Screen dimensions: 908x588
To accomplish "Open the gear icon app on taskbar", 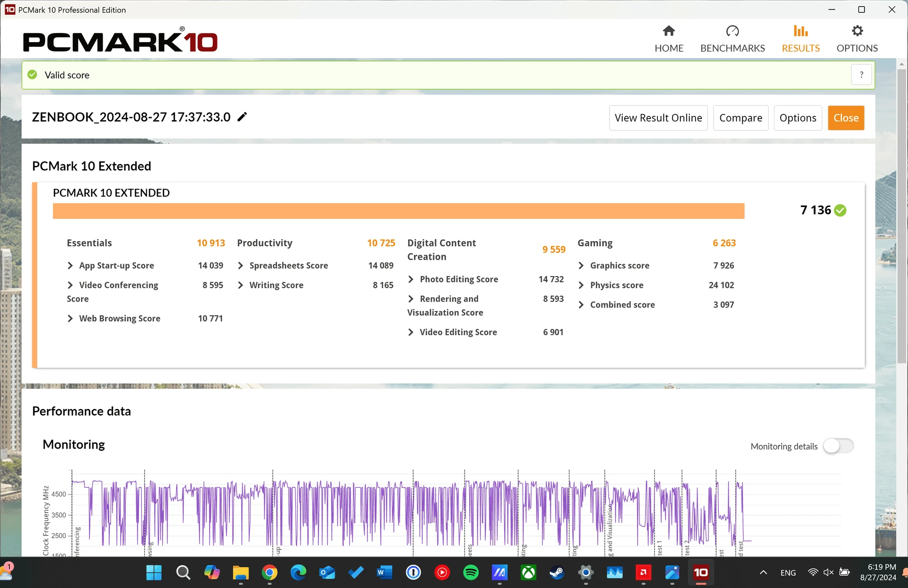I will click(x=586, y=573).
